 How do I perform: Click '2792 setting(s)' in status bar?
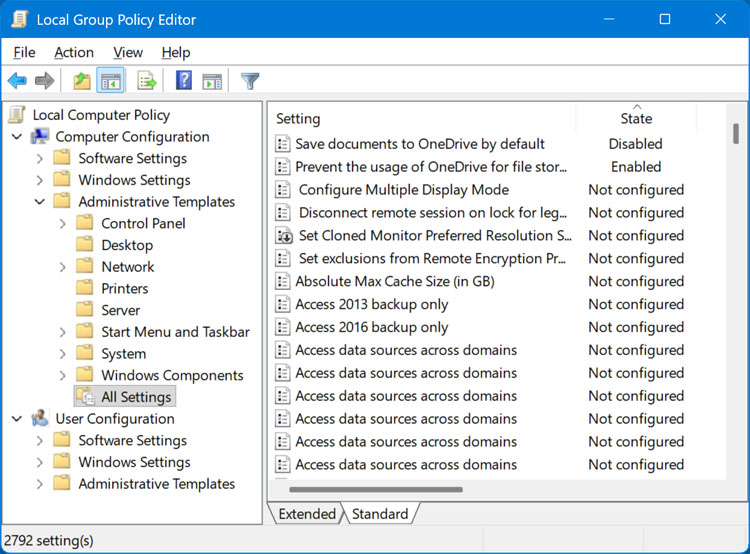49,541
